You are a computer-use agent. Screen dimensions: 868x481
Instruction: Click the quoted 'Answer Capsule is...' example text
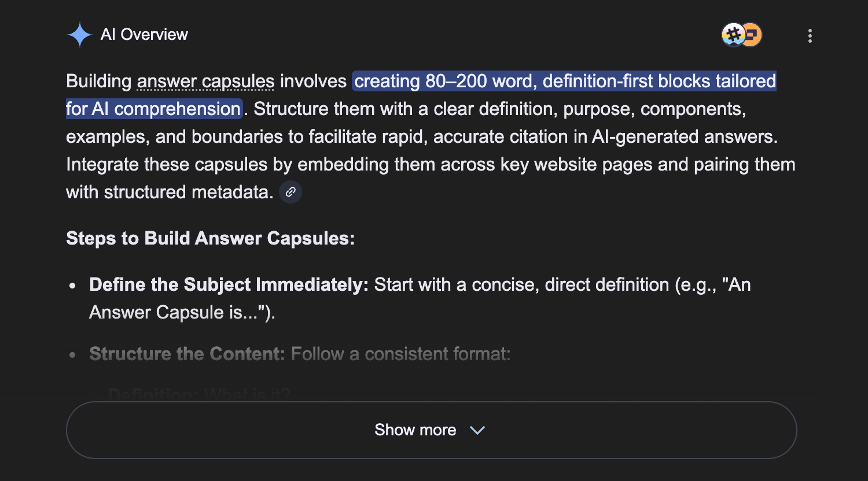pos(179,313)
